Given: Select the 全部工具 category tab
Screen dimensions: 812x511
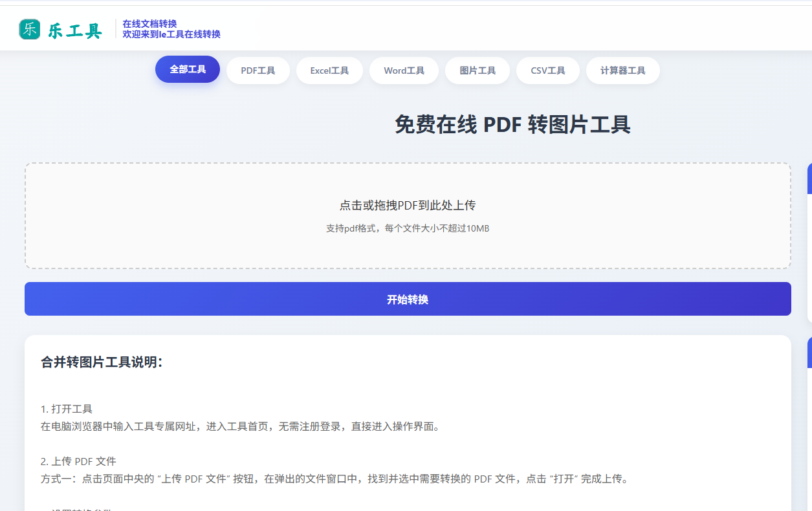Looking at the screenshot, I should pos(187,70).
